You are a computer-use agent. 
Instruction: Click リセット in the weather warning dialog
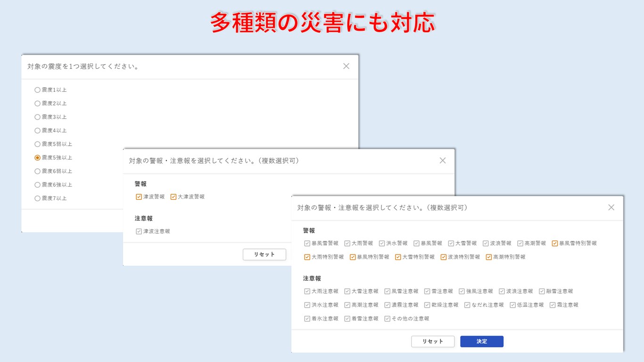point(433,341)
